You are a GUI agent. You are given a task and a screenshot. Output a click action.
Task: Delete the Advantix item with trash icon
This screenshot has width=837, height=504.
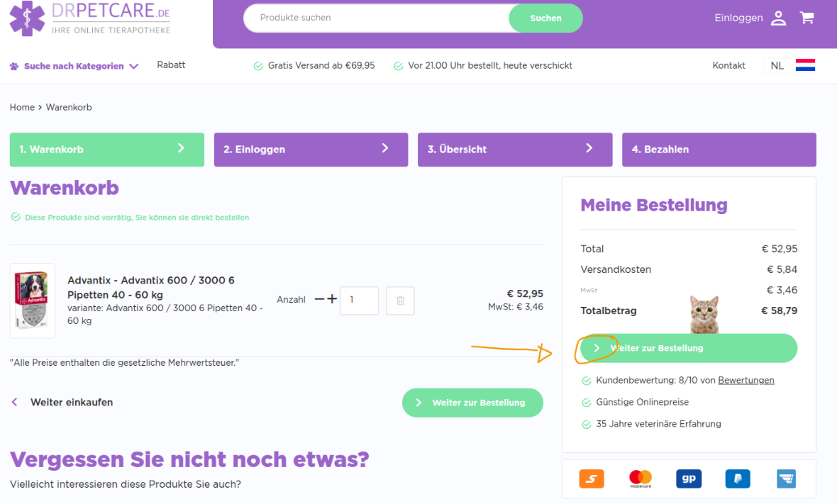point(400,301)
